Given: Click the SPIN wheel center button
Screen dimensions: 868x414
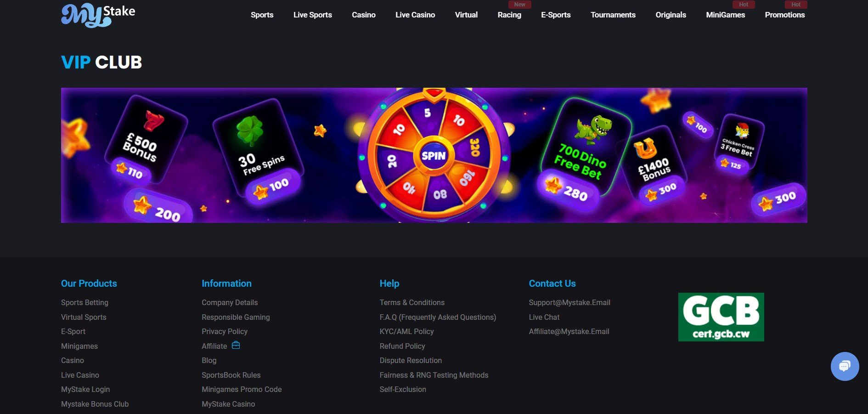Looking at the screenshot, I should tap(434, 156).
